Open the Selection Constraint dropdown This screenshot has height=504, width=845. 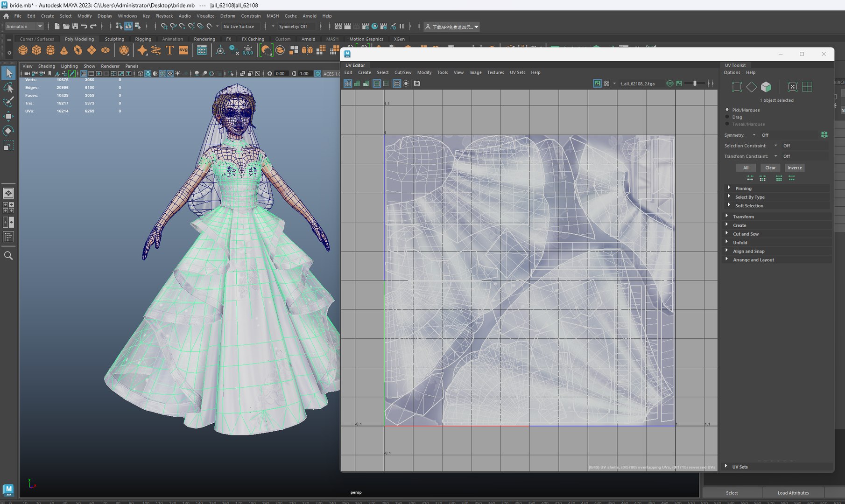point(776,146)
